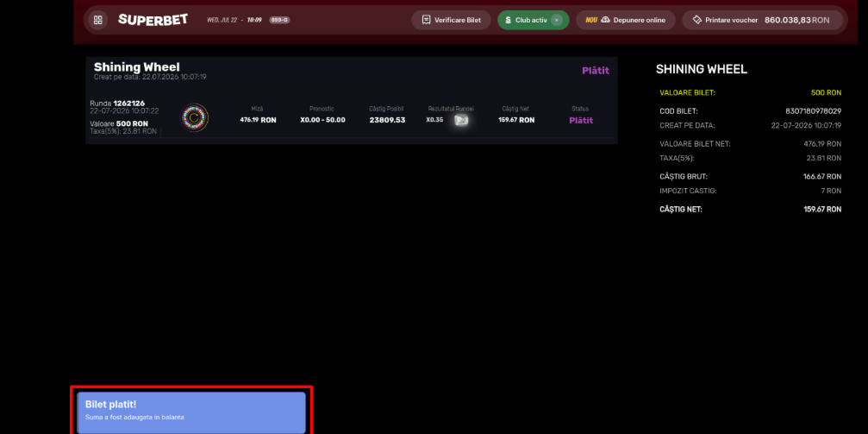Click IMPOZIT CASTIG value 7 RON
Image resolution: width=868 pixels, height=434 pixels.
coord(831,191)
